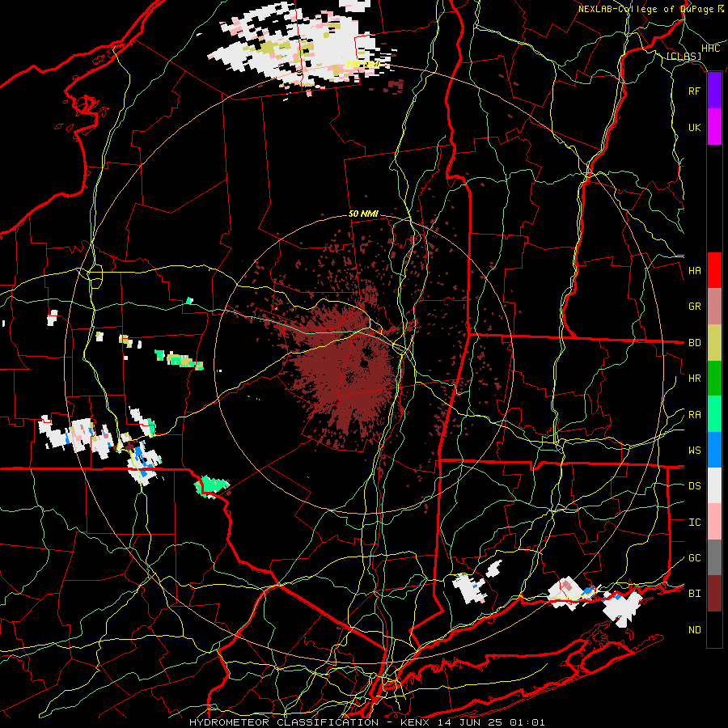Click the GC gray legend swatch
This screenshot has width=728, height=728.
714,557
